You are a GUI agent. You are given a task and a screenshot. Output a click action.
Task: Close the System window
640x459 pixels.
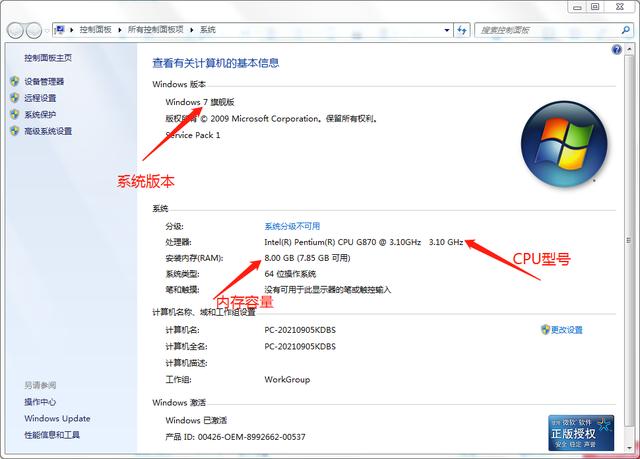620,7
